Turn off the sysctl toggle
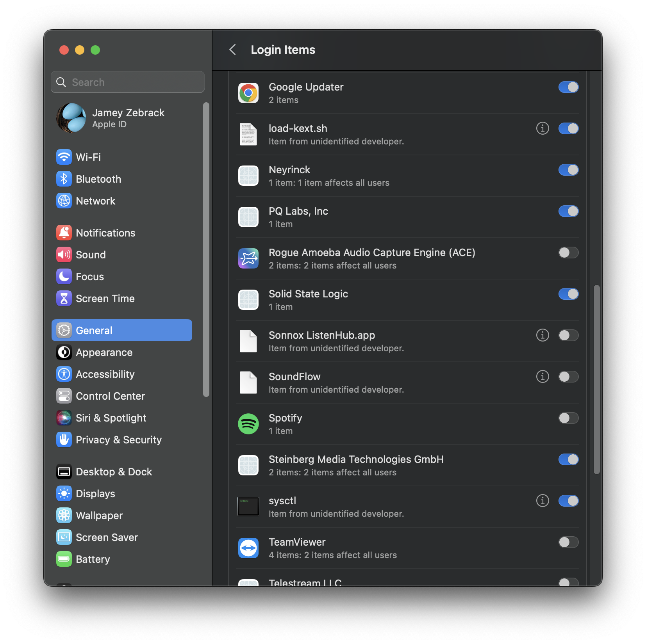The width and height of the screenshot is (646, 644). (568, 501)
